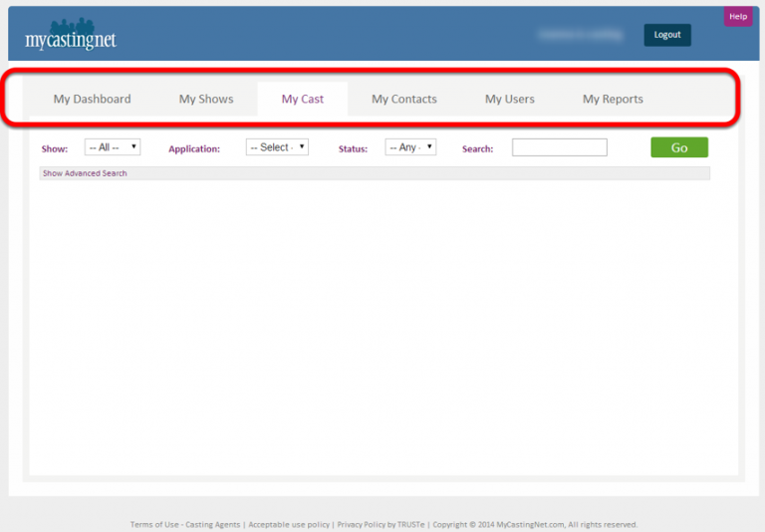Open Terms of Use - Casting Agents link
Image resolution: width=765 pixels, height=532 pixels.
(184, 524)
